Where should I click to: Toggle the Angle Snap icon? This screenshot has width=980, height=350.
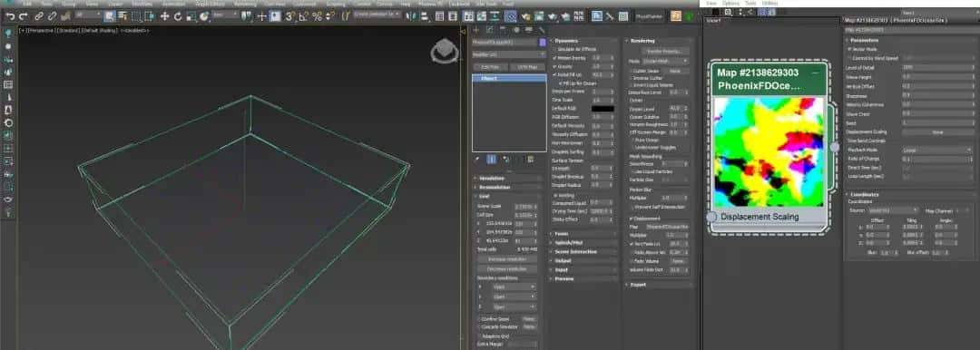[x=304, y=16]
